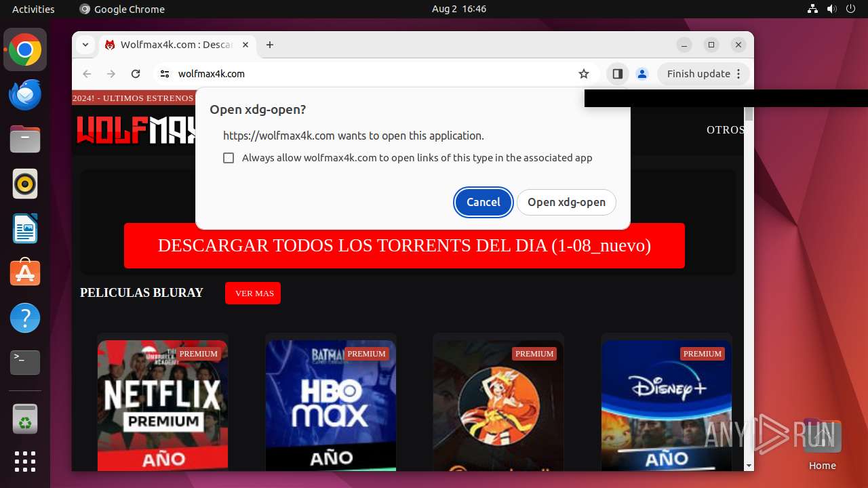Open Ubuntu Software from the dock

pyautogui.click(x=25, y=273)
